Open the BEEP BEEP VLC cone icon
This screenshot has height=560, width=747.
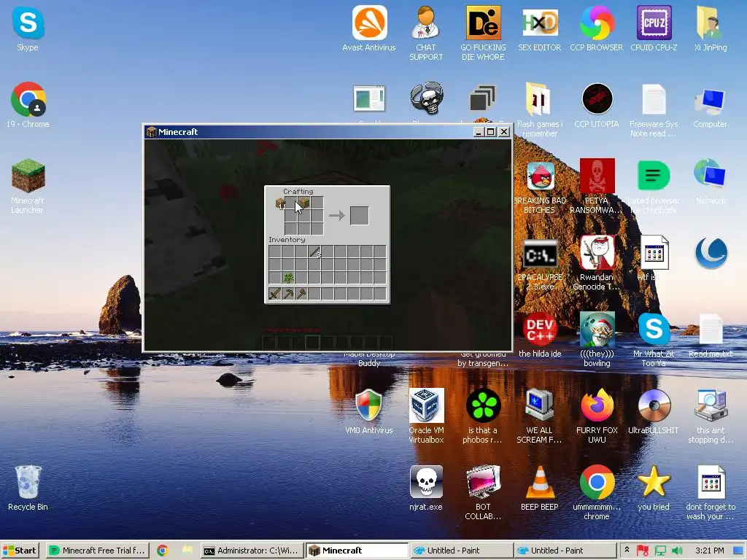pyautogui.click(x=539, y=488)
